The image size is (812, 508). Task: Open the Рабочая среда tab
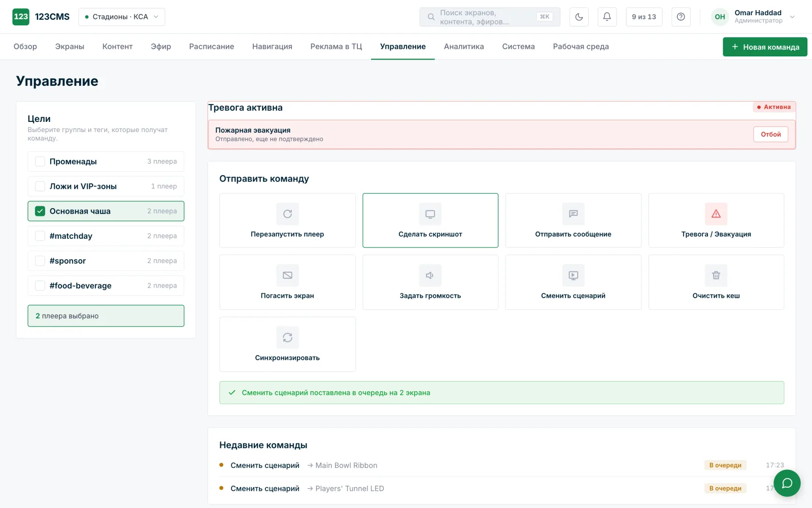(581, 47)
